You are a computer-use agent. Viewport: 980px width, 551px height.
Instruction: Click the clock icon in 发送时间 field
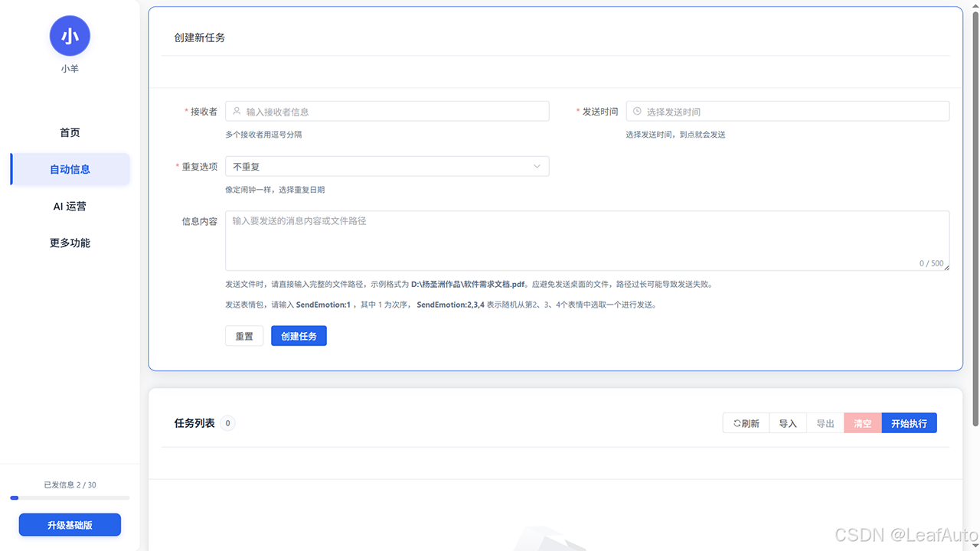(636, 111)
